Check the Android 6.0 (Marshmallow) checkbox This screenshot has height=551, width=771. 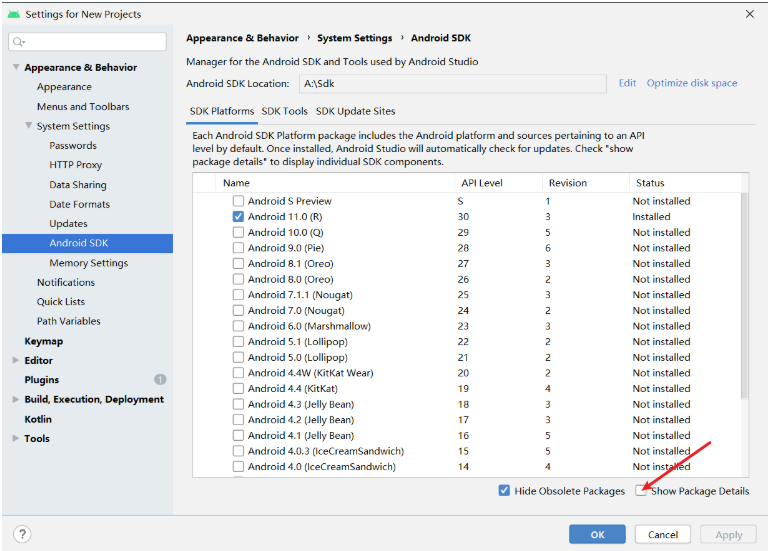[238, 326]
